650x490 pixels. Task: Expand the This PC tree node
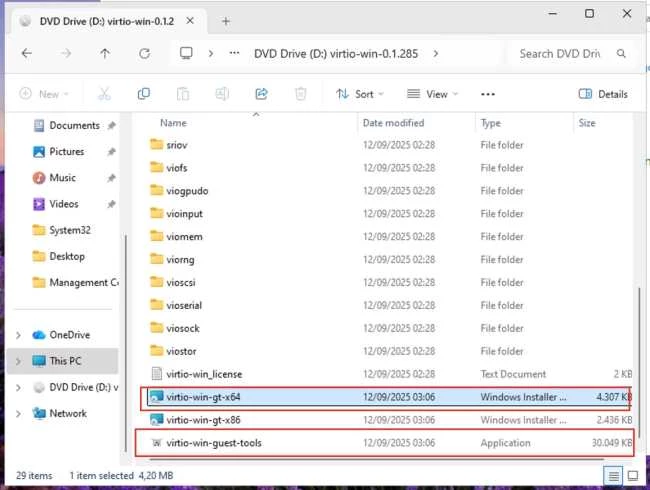pos(18,361)
